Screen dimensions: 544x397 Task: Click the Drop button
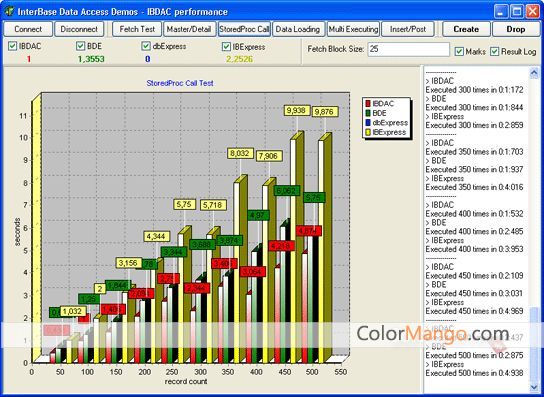point(516,29)
